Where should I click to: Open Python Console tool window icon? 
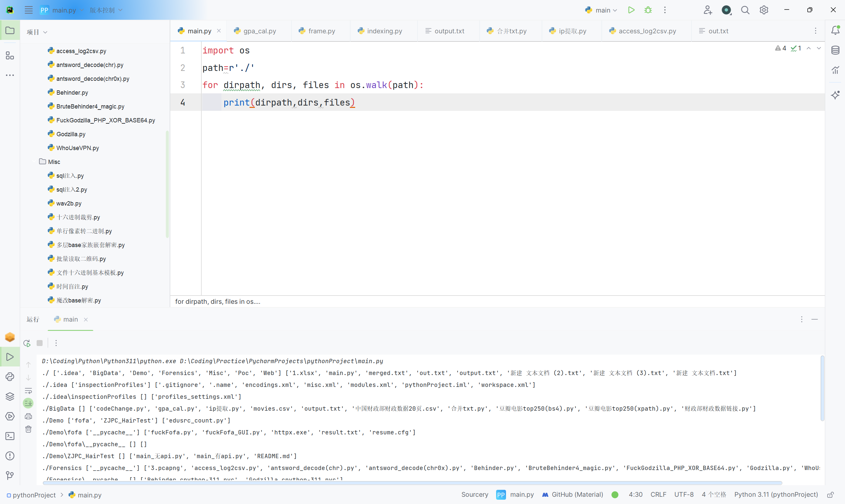(10, 377)
